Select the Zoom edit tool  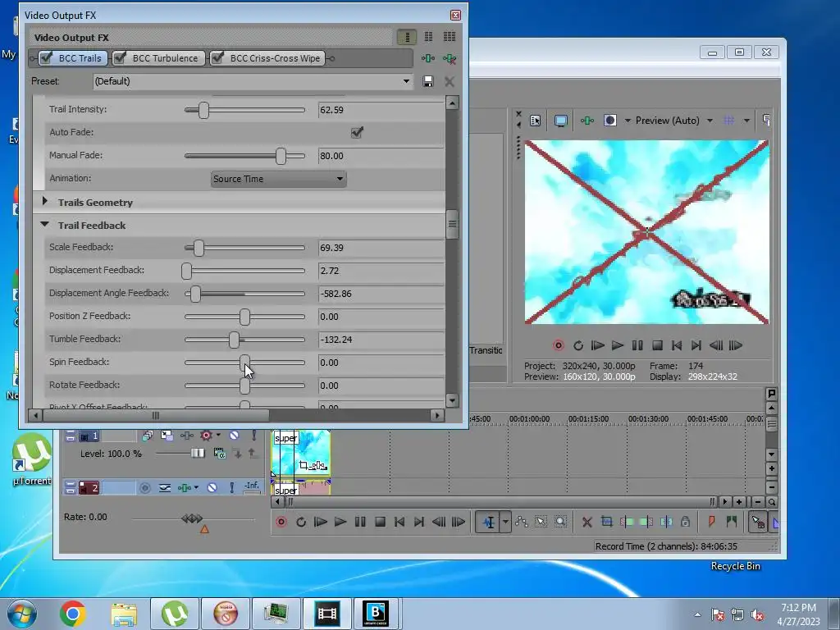pyautogui.click(x=560, y=522)
